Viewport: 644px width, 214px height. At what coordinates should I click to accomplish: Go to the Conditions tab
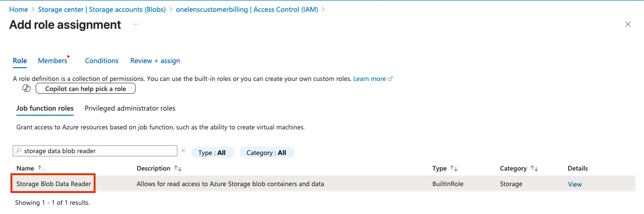[x=101, y=61]
